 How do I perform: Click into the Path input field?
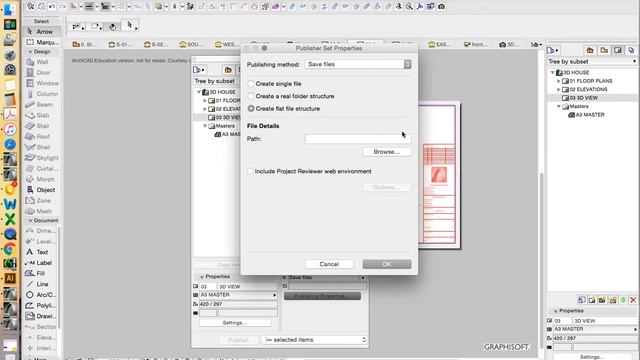(358, 139)
